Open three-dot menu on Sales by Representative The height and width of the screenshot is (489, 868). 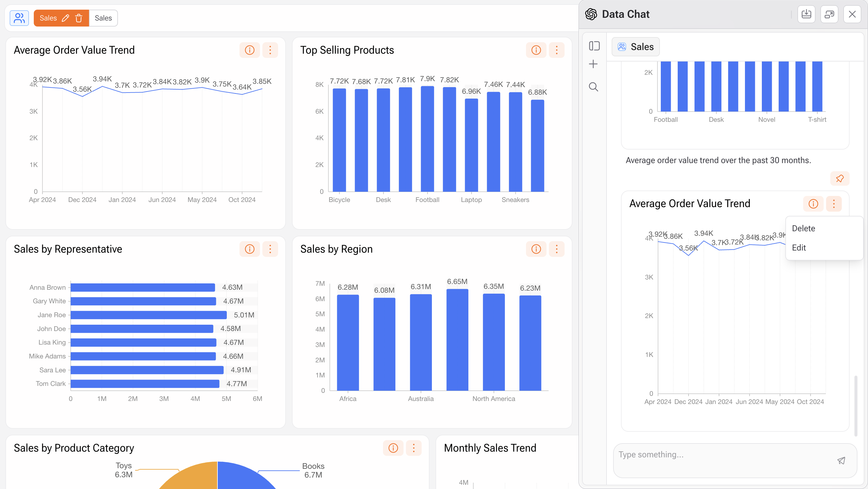(270, 249)
